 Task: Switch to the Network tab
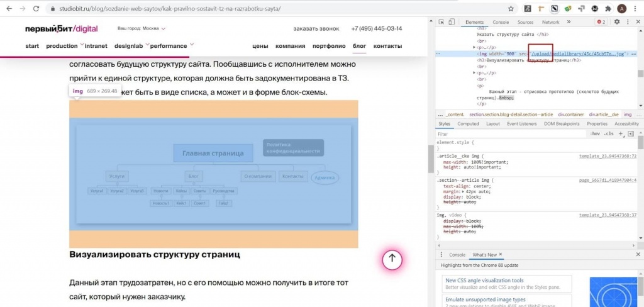coord(550,22)
